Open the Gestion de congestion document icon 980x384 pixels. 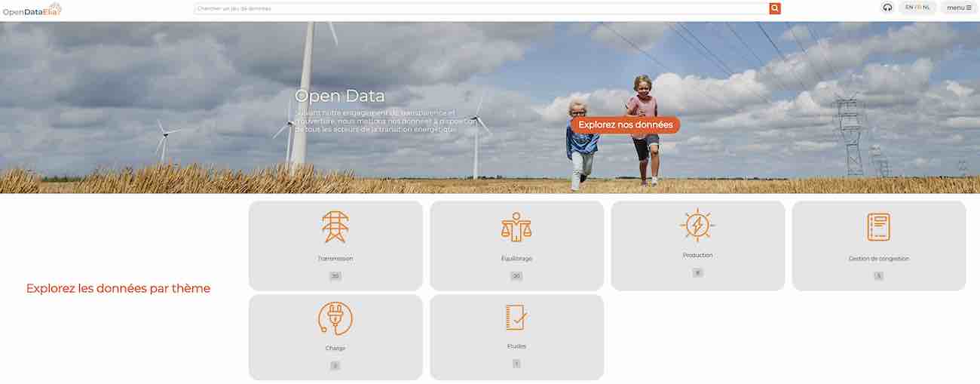(878, 226)
